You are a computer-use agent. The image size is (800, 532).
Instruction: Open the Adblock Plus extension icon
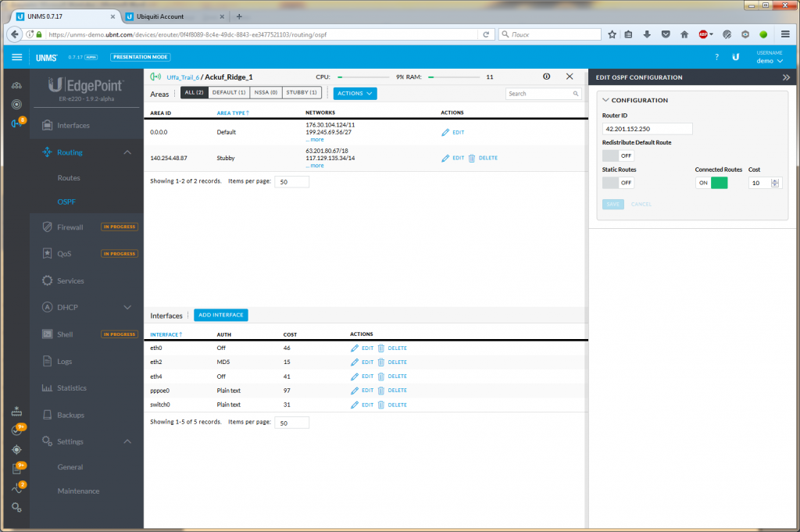coord(704,34)
